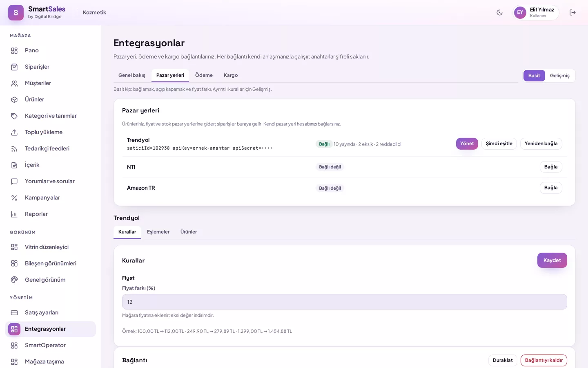The width and height of the screenshot is (588, 368).
Task: Click Raporlar chart icon
Action: tap(14, 214)
